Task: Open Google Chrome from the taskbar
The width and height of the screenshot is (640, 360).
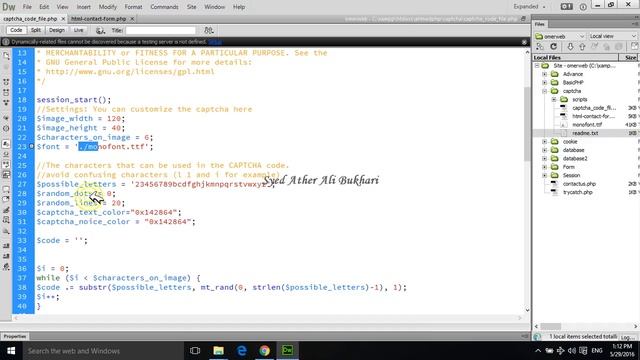Action: (264, 351)
